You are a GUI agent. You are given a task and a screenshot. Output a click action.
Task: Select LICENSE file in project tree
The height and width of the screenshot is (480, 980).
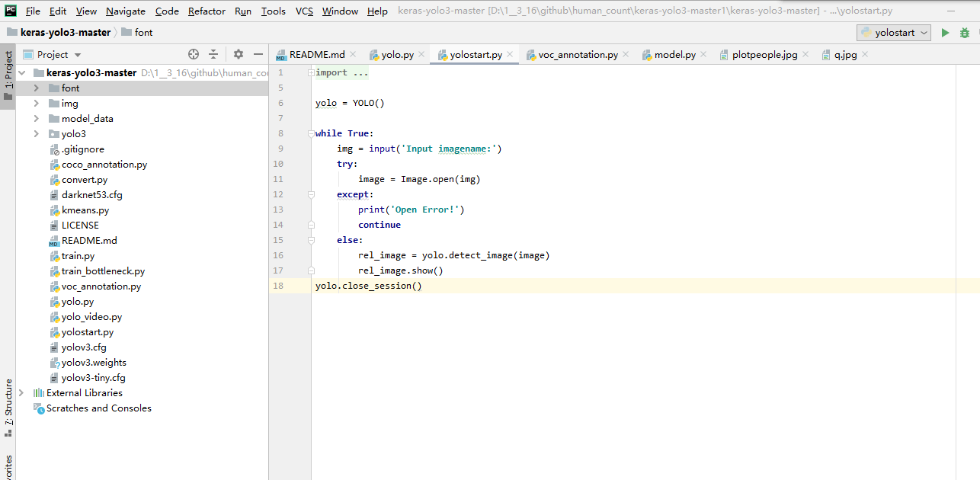pos(73,226)
